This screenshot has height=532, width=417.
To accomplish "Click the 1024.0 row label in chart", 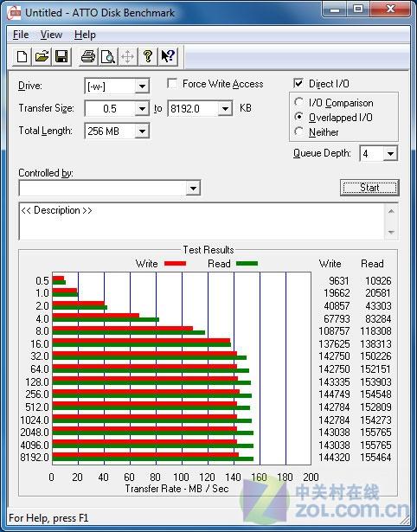I will tap(35, 420).
